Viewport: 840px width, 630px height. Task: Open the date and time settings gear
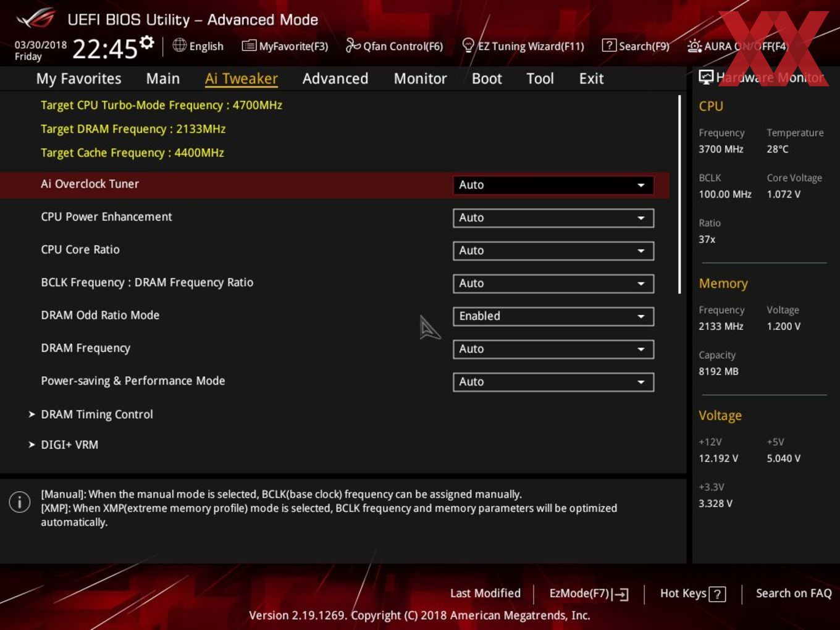[146, 42]
